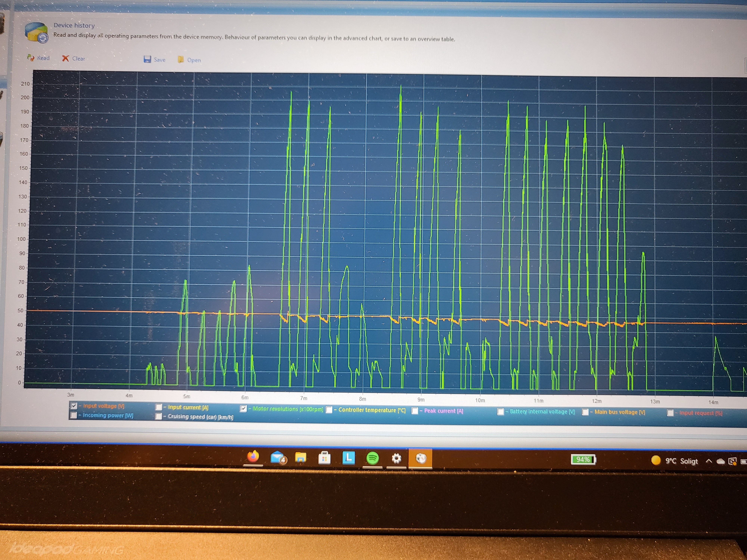The image size is (747, 560).
Task: Enable the Incoming power [W] series
Action: [74, 415]
